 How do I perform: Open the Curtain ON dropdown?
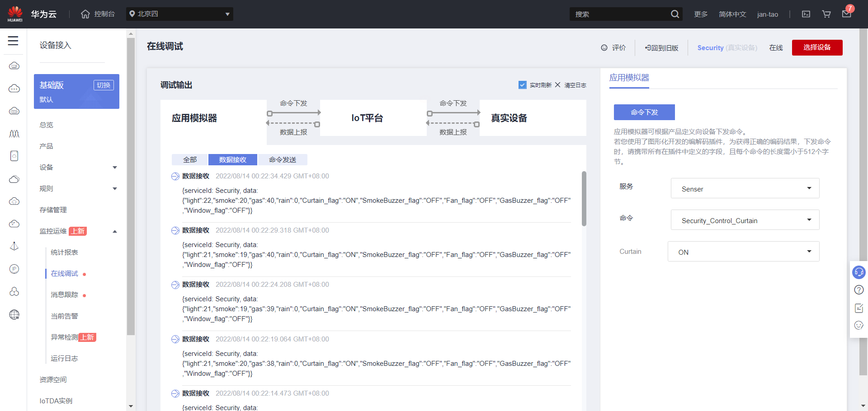click(743, 252)
